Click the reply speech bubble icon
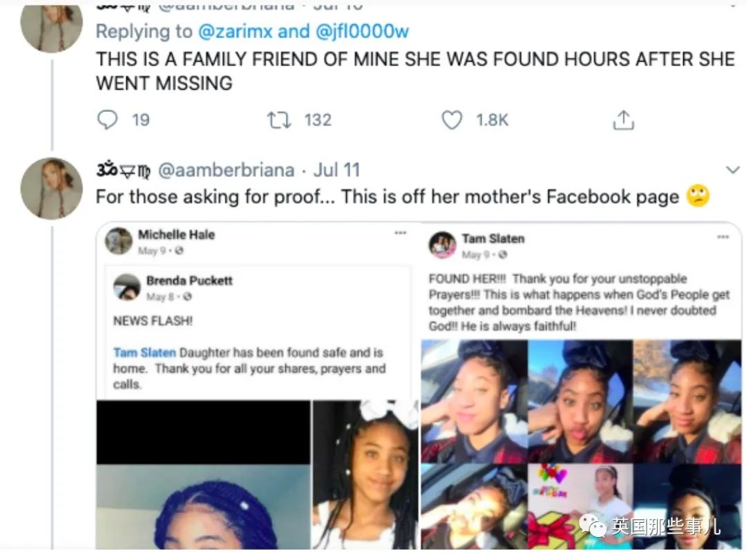Viewport: 746px width, 560px height. [x=107, y=120]
